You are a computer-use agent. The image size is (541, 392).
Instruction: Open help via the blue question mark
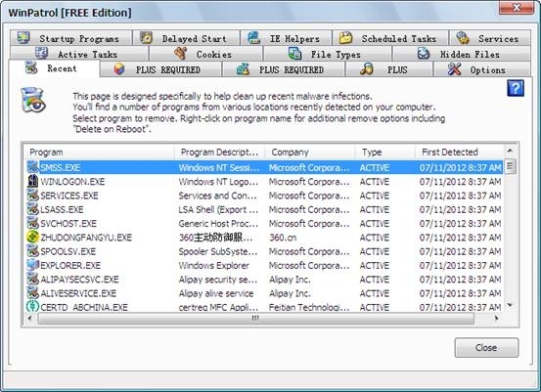coord(516,88)
